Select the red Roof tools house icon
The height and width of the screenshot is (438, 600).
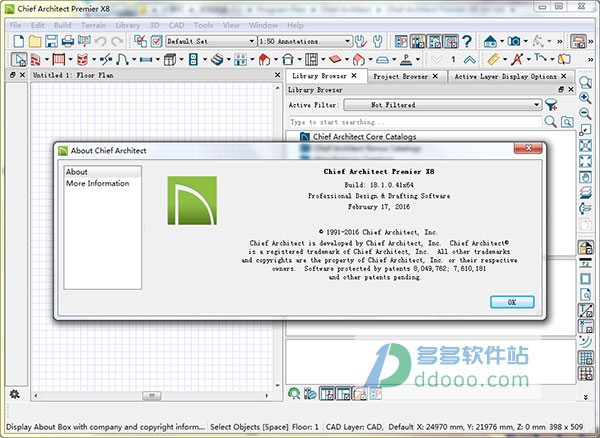(264, 59)
